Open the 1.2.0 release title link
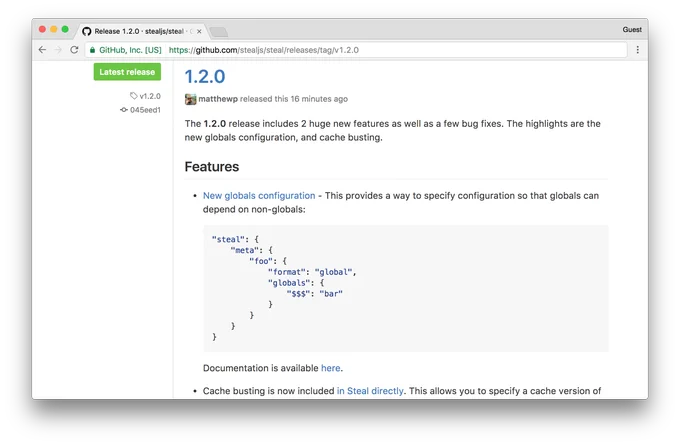Viewport: 680px width, 445px height. coord(205,77)
